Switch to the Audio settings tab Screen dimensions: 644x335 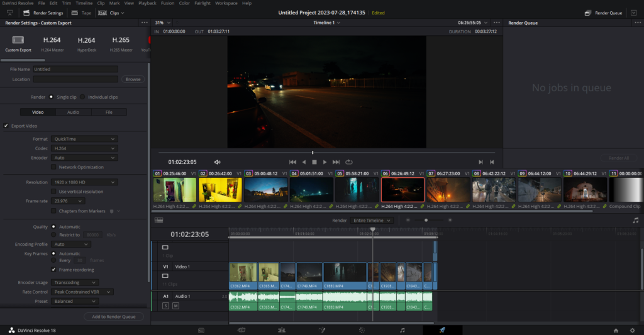tap(73, 112)
